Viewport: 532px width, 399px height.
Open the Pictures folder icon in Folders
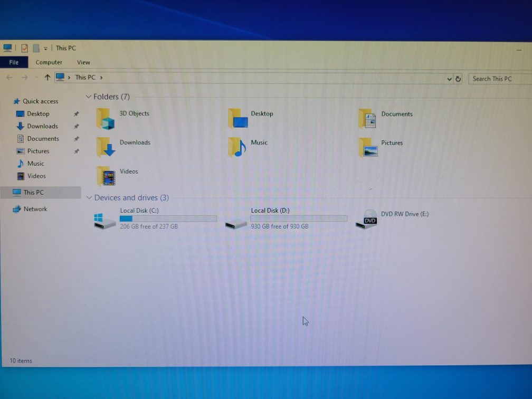coord(368,147)
